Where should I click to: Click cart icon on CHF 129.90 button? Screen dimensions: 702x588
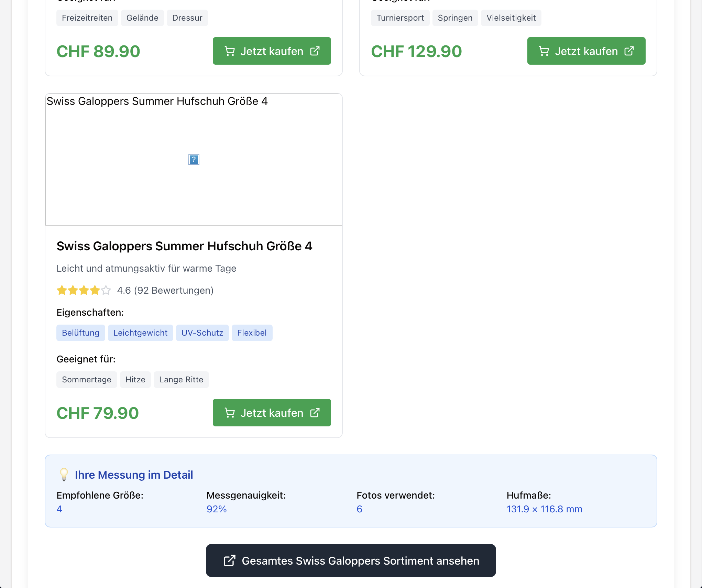click(x=544, y=51)
